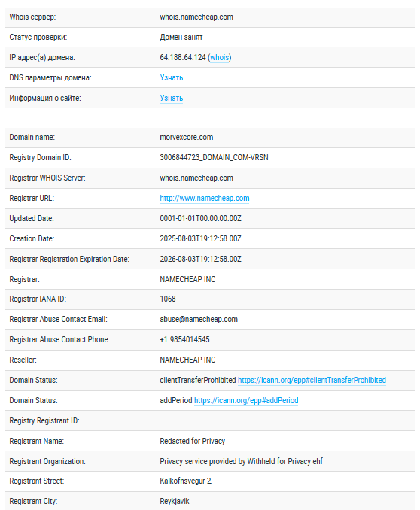Open the http://www.namecheap.com registrar URL
The width and height of the screenshot is (420, 510).
[205, 198]
